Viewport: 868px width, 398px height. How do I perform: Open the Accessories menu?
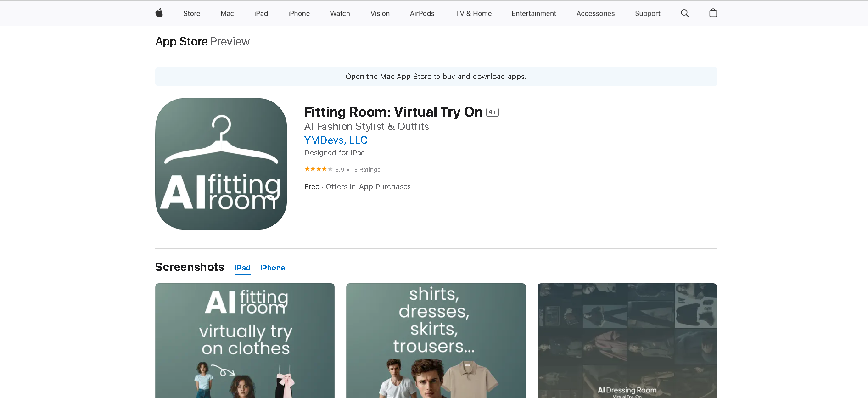point(595,13)
